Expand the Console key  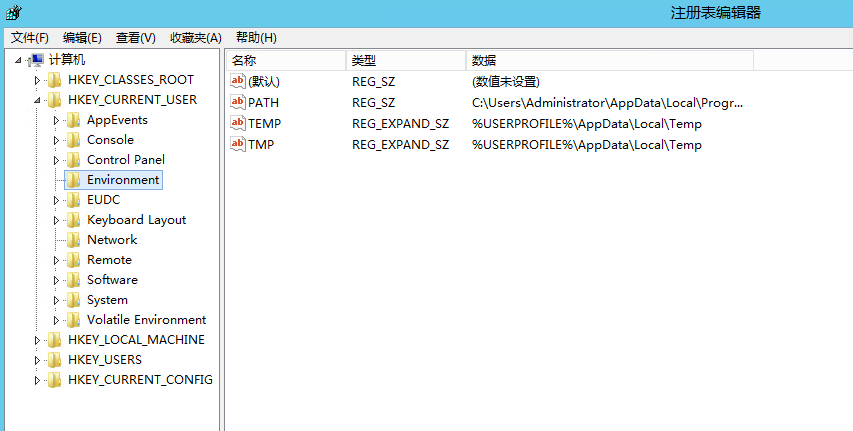click(56, 140)
